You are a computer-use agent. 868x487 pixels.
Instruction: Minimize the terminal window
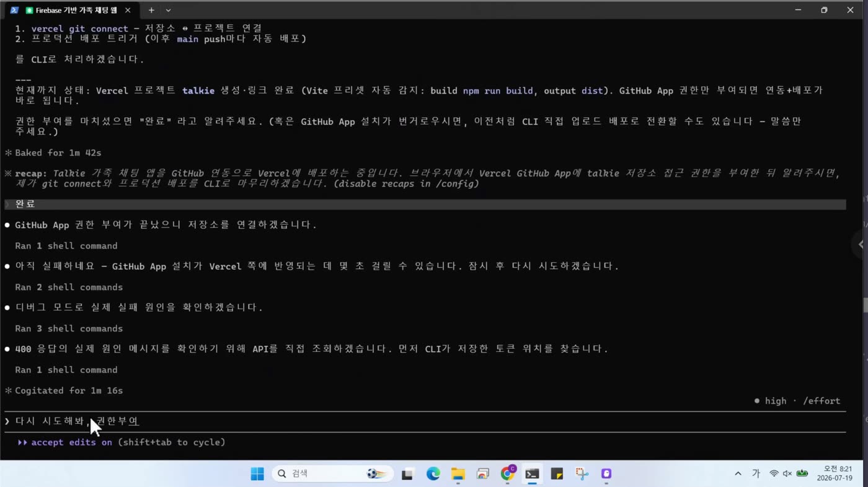point(799,10)
